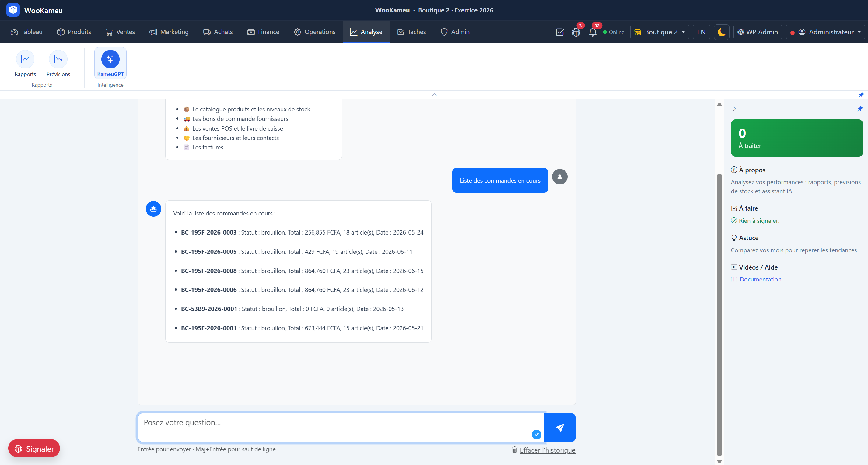This screenshot has width=868, height=465.
Task: Click the Liste des commandes en cours bubble
Action: point(500,180)
